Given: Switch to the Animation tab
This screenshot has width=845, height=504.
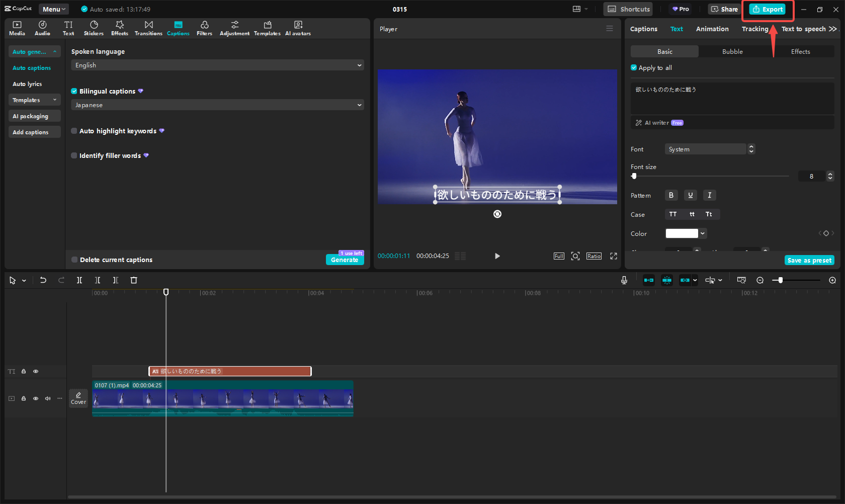Looking at the screenshot, I should click(712, 29).
